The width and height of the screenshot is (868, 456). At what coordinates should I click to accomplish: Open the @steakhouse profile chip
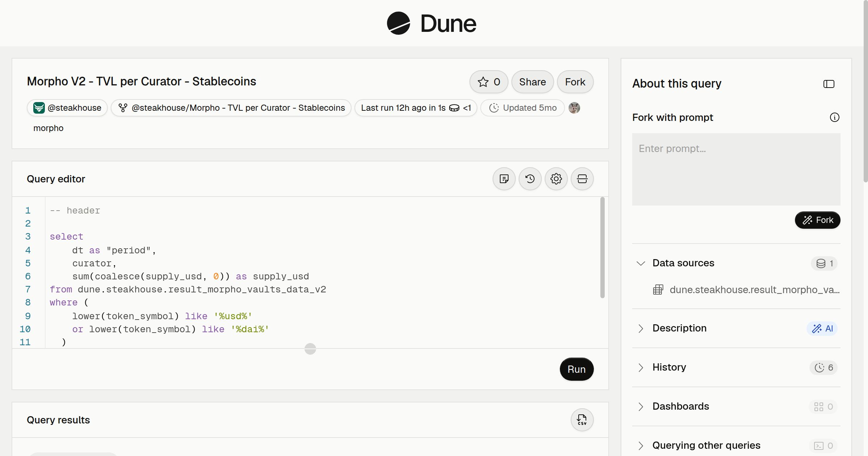click(x=67, y=108)
